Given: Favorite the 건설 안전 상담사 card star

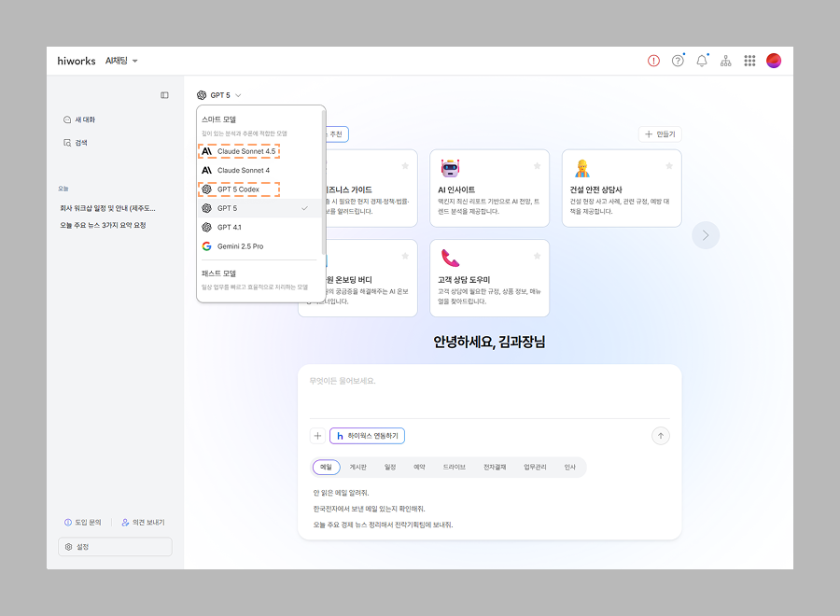Looking at the screenshot, I should pos(668,165).
